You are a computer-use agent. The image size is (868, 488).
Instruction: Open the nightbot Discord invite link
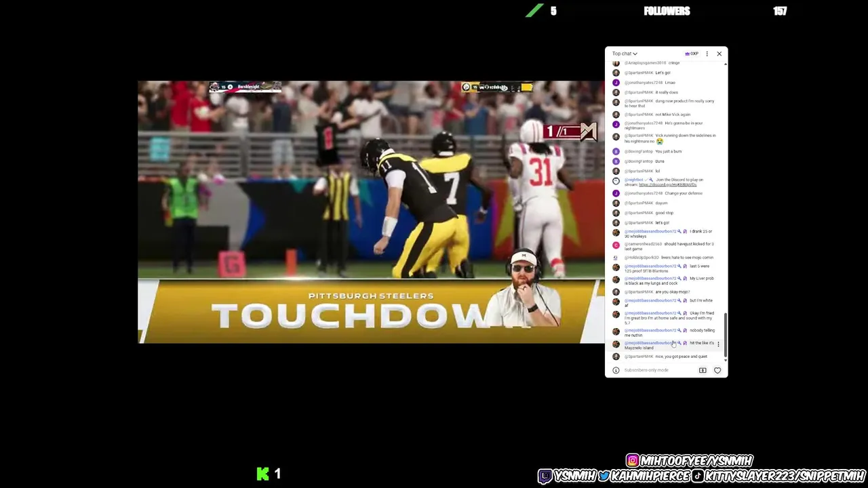pyautogui.click(x=667, y=184)
